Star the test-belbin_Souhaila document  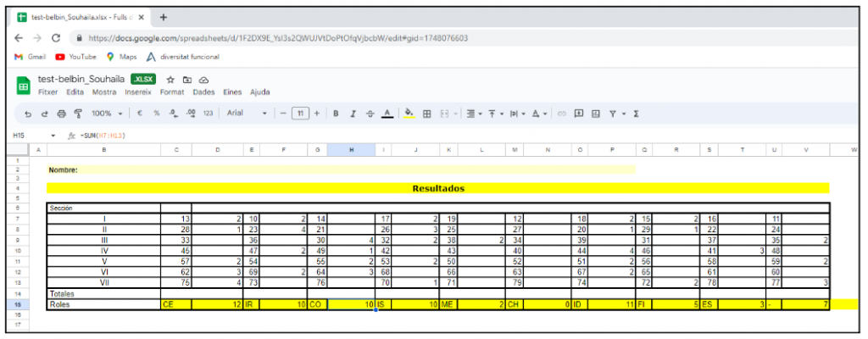click(x=170, y=80)
